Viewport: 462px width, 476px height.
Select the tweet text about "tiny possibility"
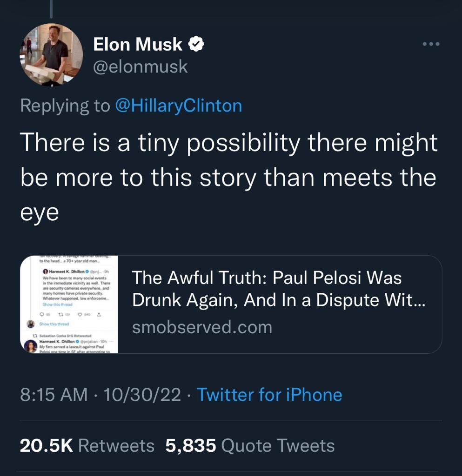(228, 178)
